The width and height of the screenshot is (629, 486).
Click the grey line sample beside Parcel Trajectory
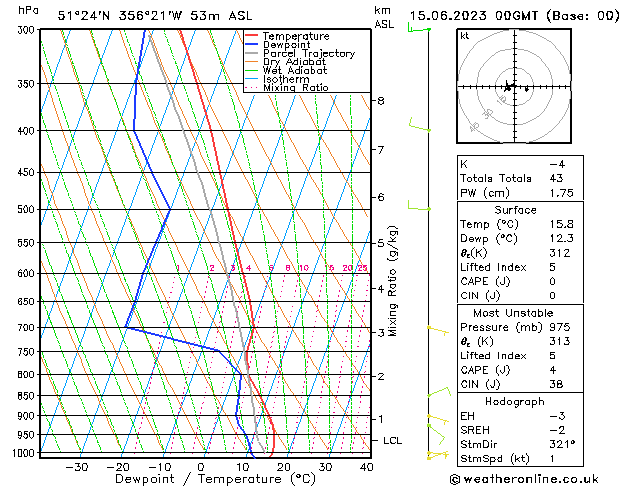point(252,53)
